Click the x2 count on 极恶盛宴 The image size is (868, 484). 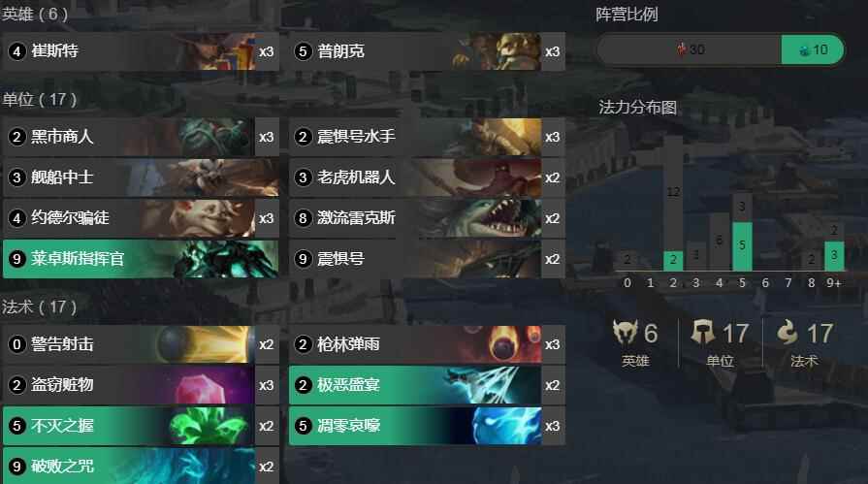tap(553, 385)
